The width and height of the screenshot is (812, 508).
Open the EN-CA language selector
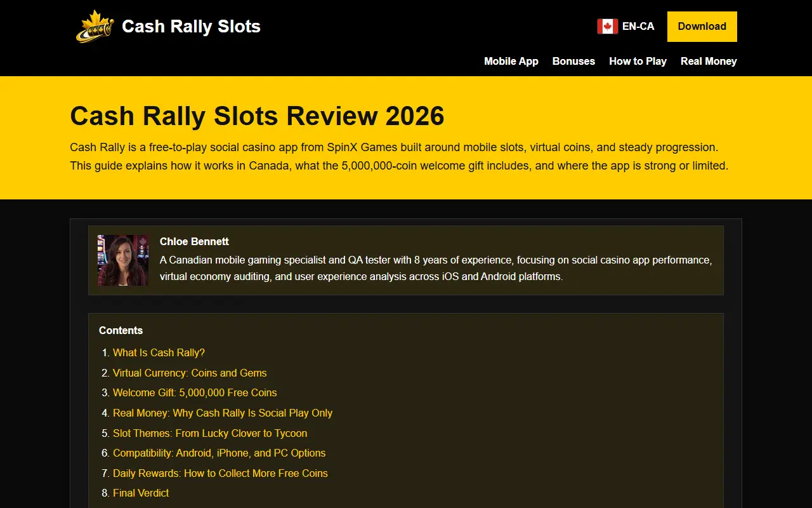[625, 27]
